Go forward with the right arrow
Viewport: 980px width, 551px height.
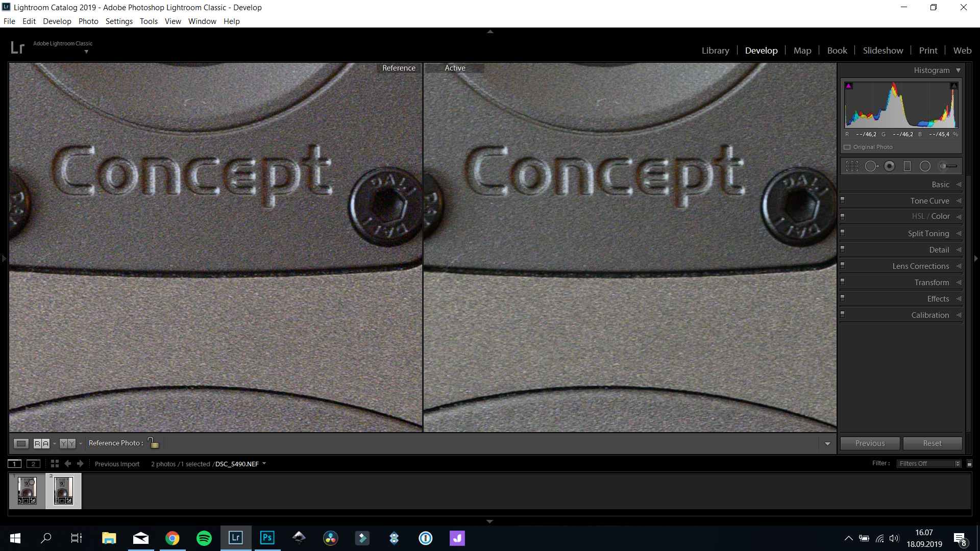[80, 464]
